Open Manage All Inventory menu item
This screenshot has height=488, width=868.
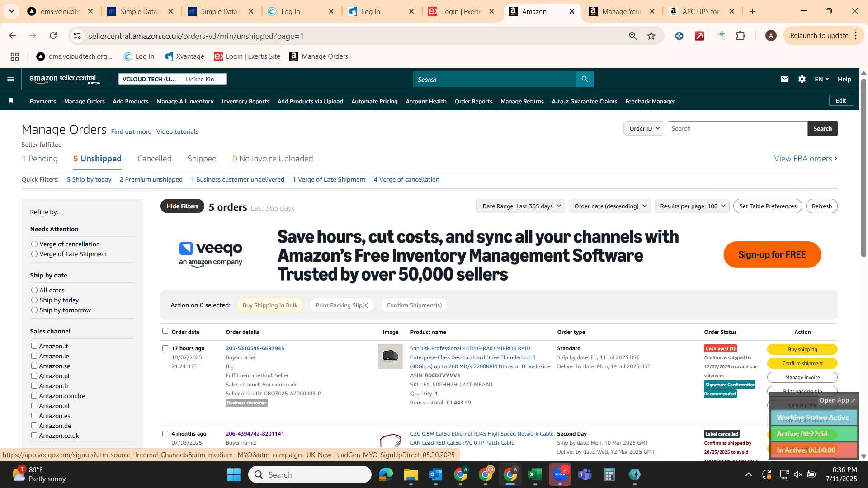coord(185,101)
